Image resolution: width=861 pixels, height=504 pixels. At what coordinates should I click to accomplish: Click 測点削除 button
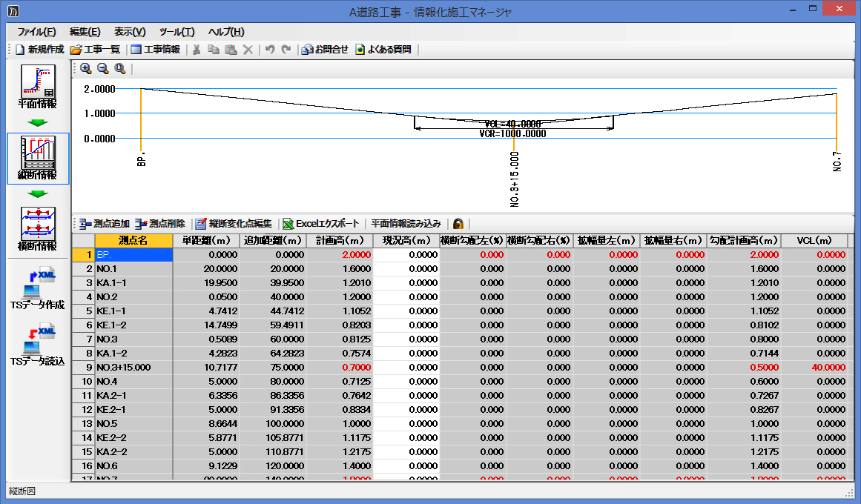coord(160,224)
